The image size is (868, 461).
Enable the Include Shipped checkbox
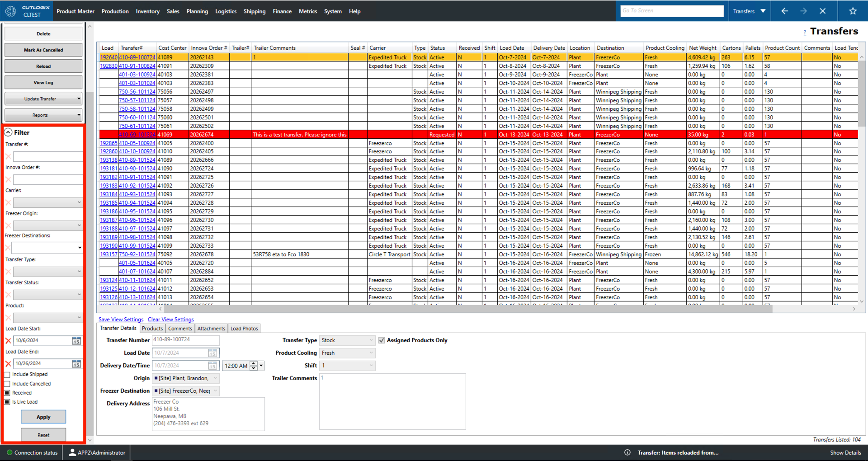pos(7,374)
